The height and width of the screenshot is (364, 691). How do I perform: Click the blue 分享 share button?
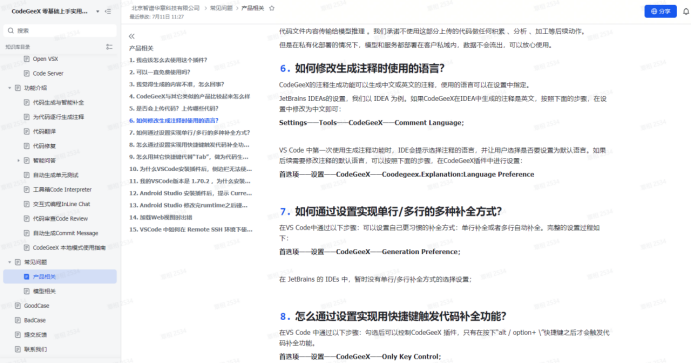tap(660, 11)
